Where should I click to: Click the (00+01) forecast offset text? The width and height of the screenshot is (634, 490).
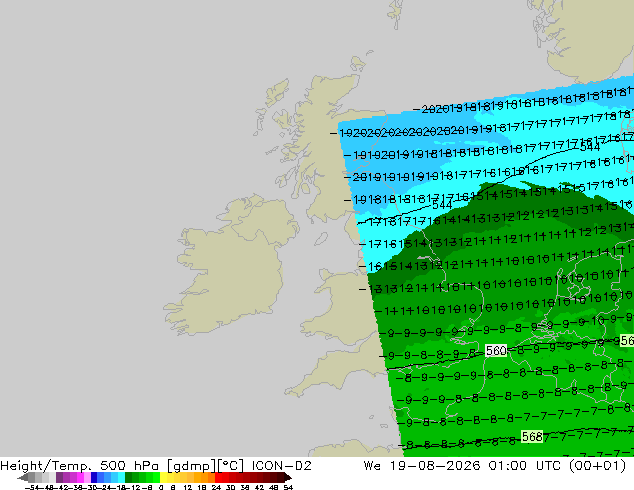pyautogui.click(x=598, y=466)
